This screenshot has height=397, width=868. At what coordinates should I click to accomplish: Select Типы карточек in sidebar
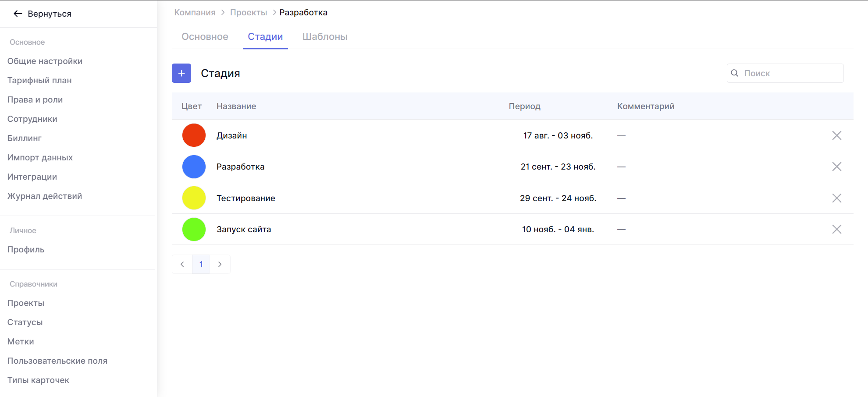[x=38, y=380]
